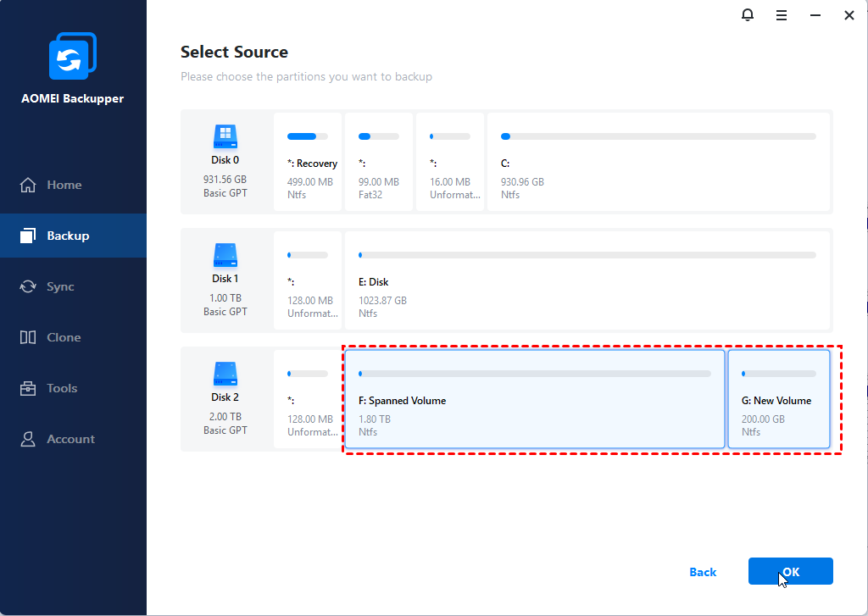The image size is (868, 616).
Task: Open the Tools section
Action: 62,388
